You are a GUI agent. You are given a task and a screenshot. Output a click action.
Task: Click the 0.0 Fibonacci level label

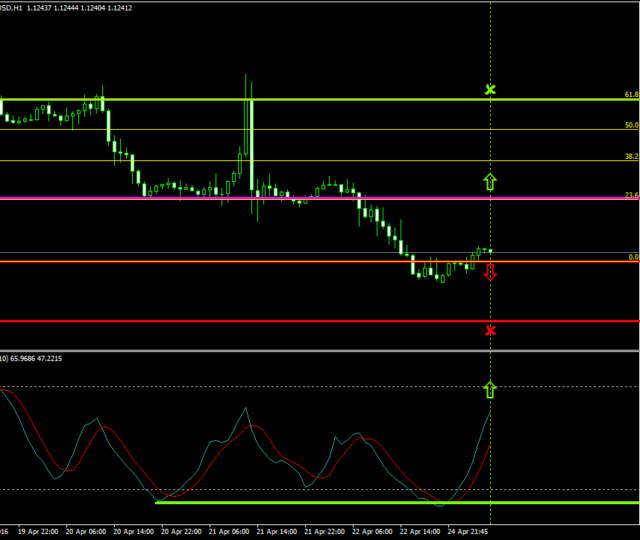pyautogui.click(x=633, y=257)
